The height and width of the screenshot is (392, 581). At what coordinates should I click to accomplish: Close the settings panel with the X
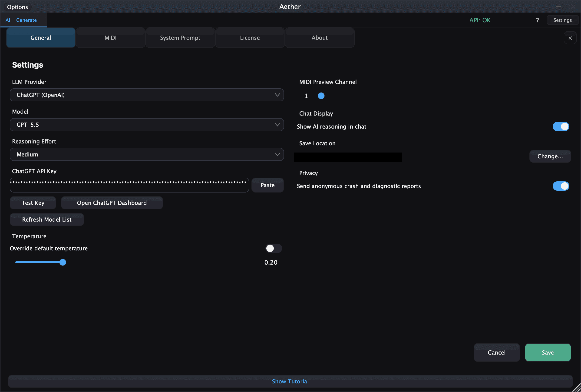tap(570, 38)
